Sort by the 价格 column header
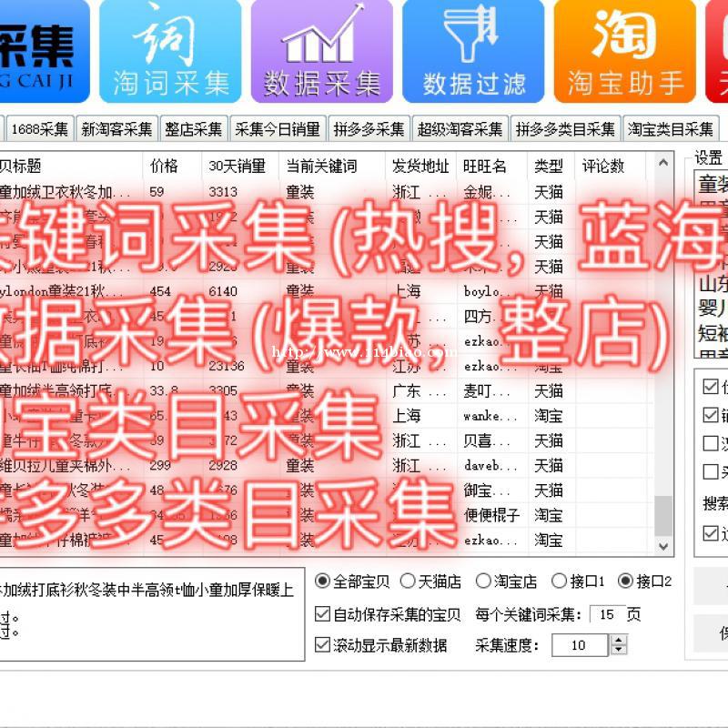This screenshot has width=728, height=728. pos(172,166)
